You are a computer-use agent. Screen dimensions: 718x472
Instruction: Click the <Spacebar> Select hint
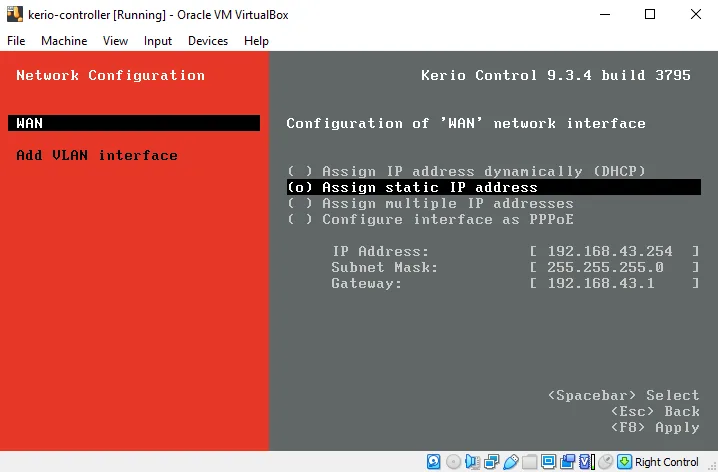click(624, 395)
